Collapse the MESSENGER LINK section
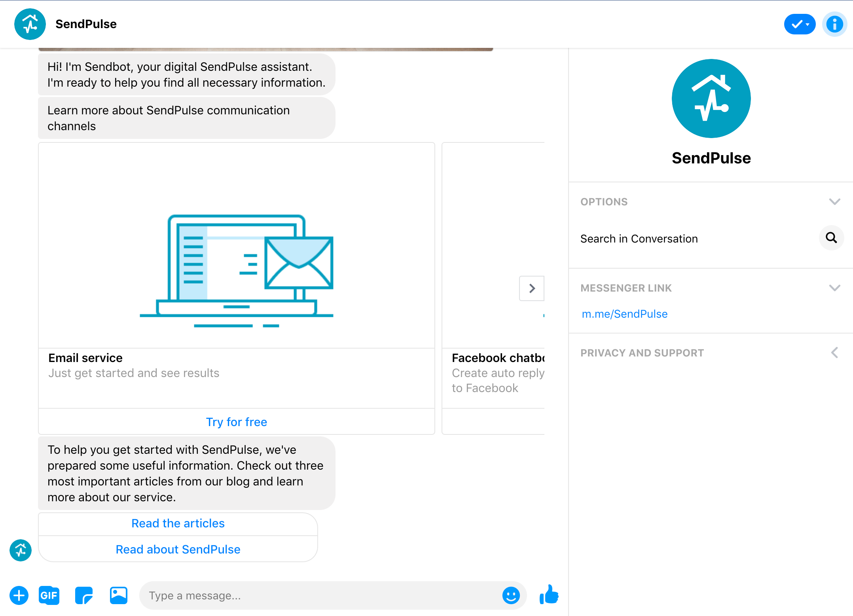The height and width of the screenshot is (616, 853). [x=835, y=288]
